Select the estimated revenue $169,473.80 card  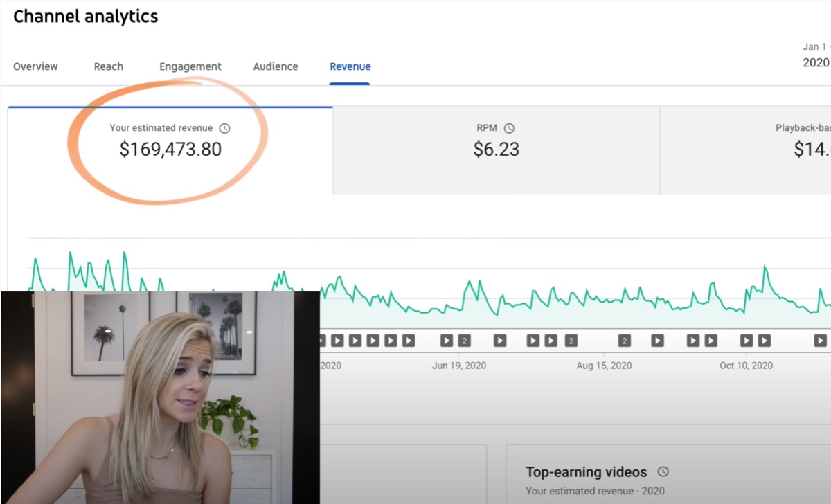click(170, 150)
